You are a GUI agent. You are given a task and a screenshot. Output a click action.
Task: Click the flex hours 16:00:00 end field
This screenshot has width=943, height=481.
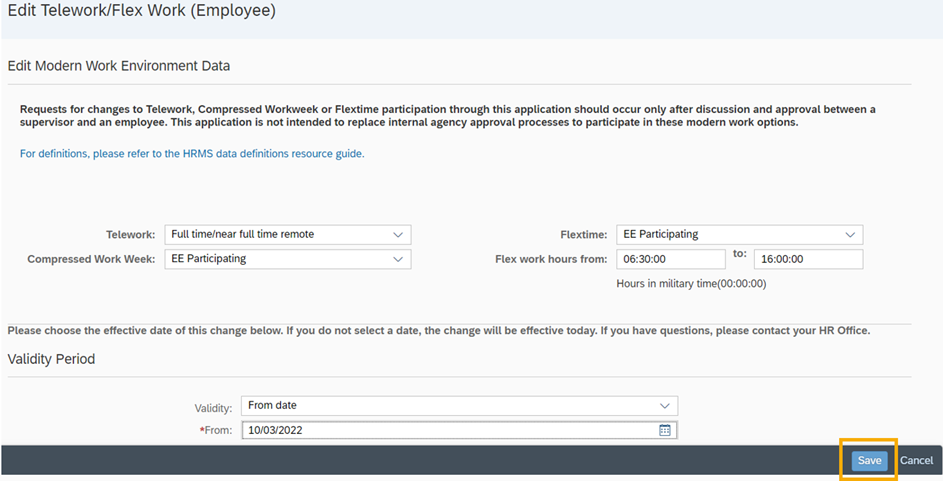pos(807,259)
